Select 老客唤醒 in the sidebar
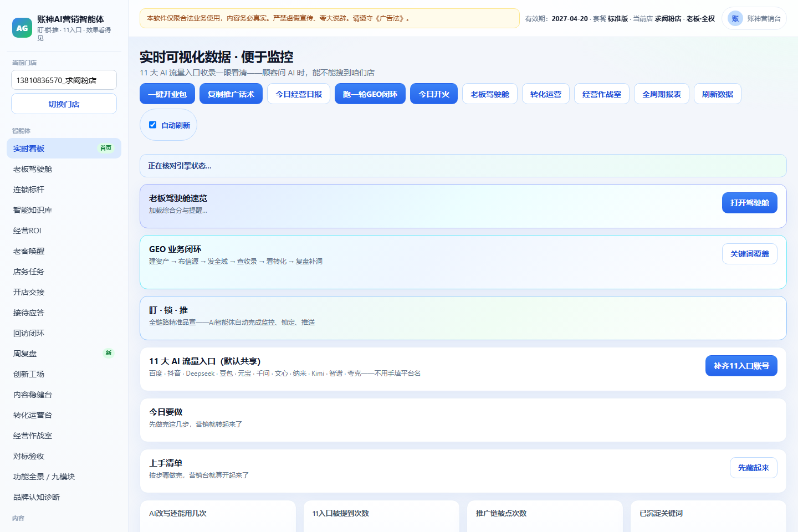 click(x=64, y=251)
